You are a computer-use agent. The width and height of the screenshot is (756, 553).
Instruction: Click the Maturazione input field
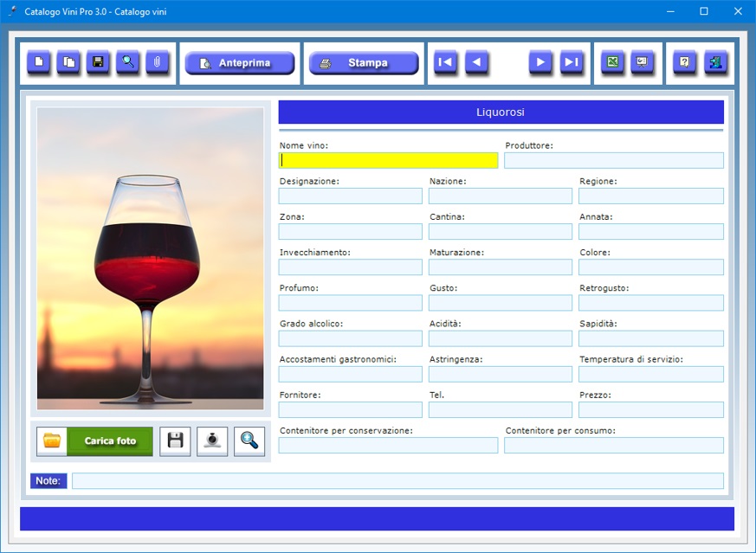click(x=501, y=267)
